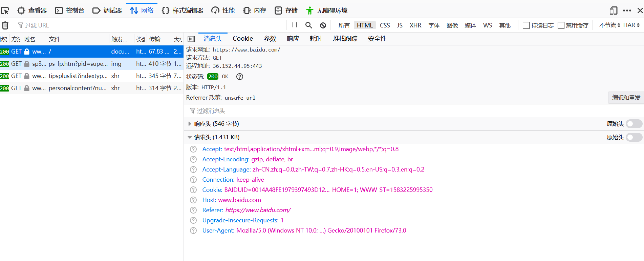The height and width of the screenshot is (261, 644).
Task: Open the 样式编辑器 style editor tab
Action: [183, 11]
